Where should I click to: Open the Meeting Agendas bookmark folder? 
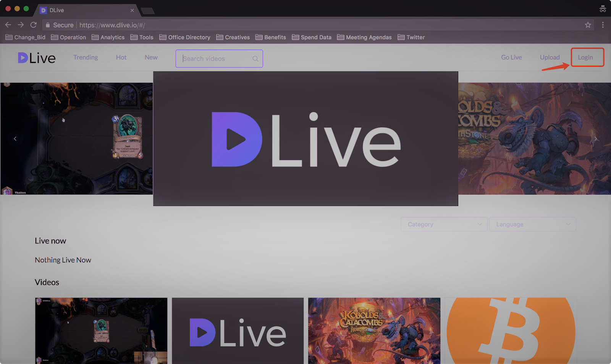[364, 37]
